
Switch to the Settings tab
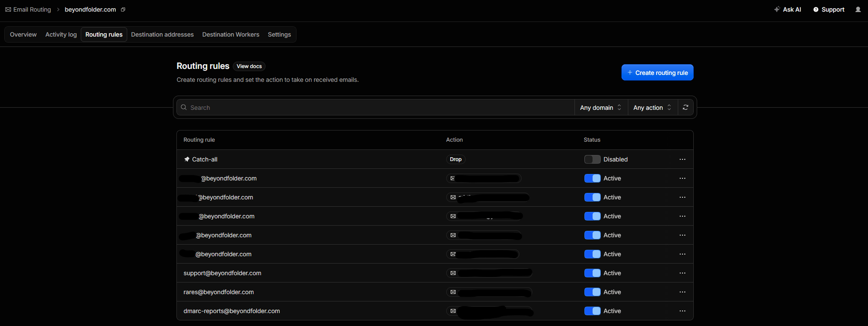(x=279, y=34)
